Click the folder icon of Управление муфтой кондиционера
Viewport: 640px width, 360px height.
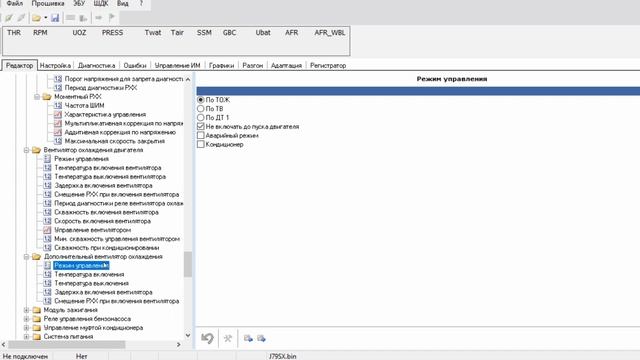click(36, 328)
